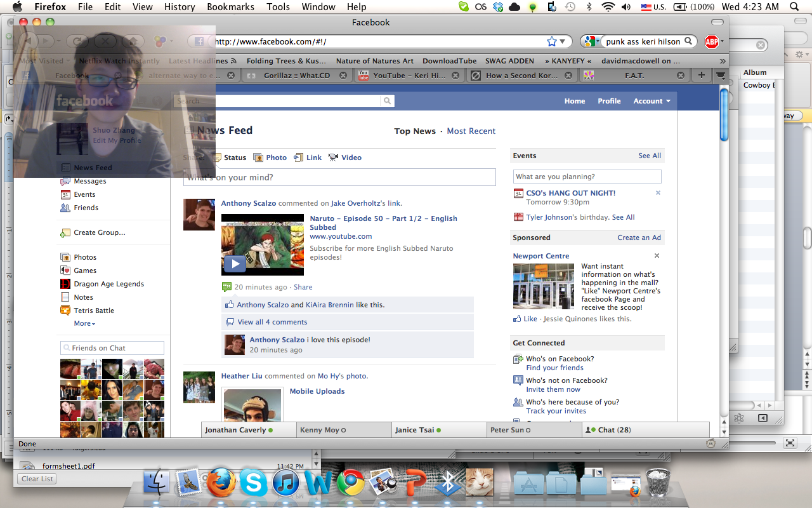Image resolution: width=812 pixels, height=508 pixels.
Task: Open Chat (28) panel
Action: point(613,430)
